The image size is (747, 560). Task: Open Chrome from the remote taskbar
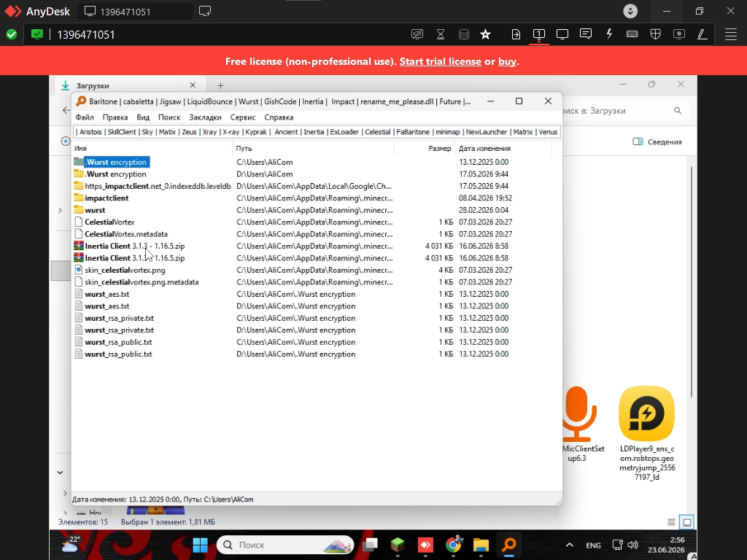point(454,545)
